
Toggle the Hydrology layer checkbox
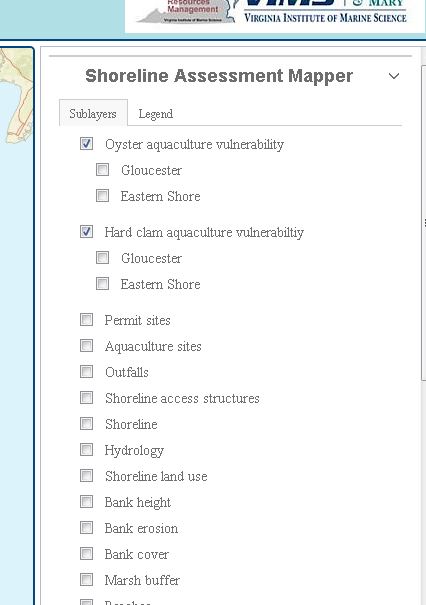[86, 450]
